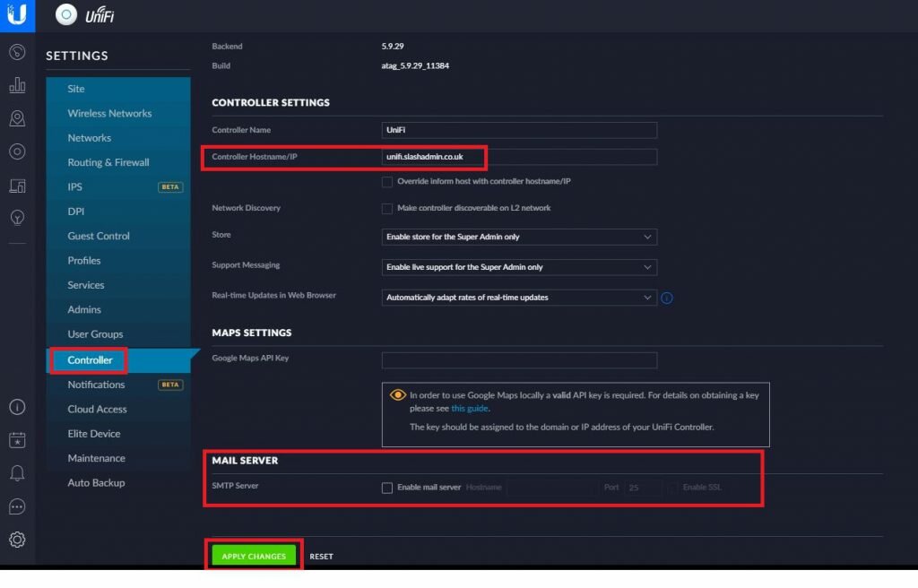Click the round UniFi logo icon in the header
This screenshot has width=918, height=588.
pyautogui.click(x=66, y=14)
